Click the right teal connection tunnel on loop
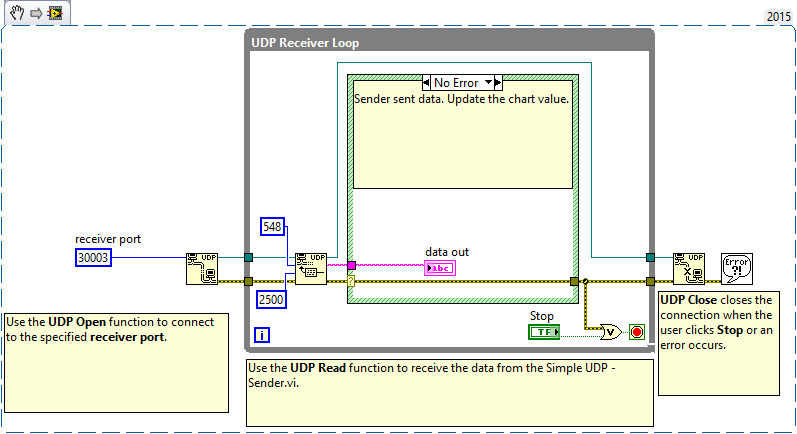Screen dimensions: 797x434 (x=650, y=258)
